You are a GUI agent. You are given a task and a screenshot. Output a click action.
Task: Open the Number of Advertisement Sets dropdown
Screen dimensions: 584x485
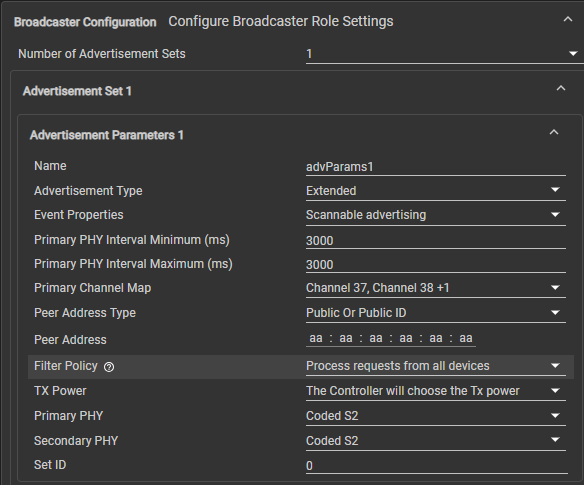pos(445,54)
